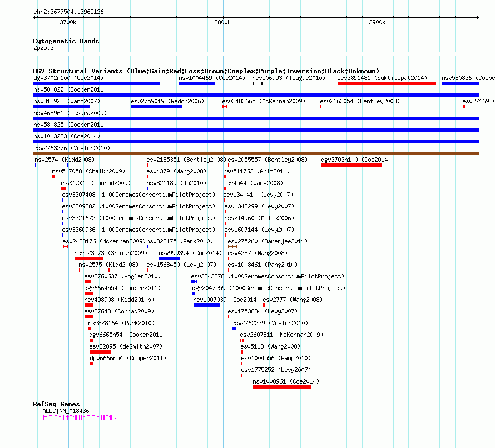Open esv4379 (Wang2008) label
Viewport: 495px width, 448px height.
(x=176, y=171)
